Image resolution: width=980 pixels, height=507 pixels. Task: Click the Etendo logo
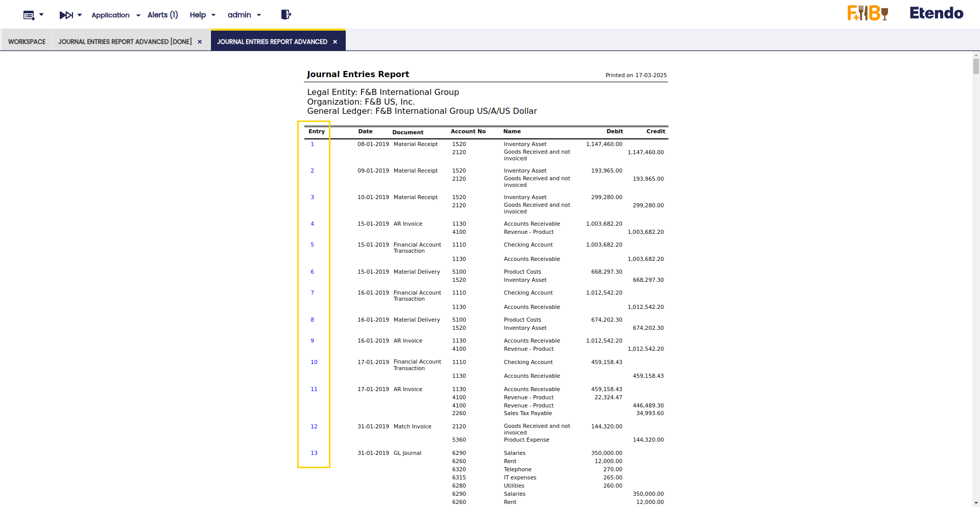(x=936, y=13)
